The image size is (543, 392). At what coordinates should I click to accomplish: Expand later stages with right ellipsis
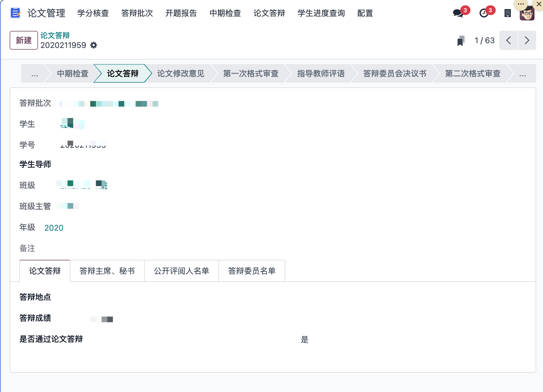tap(522, 74)
